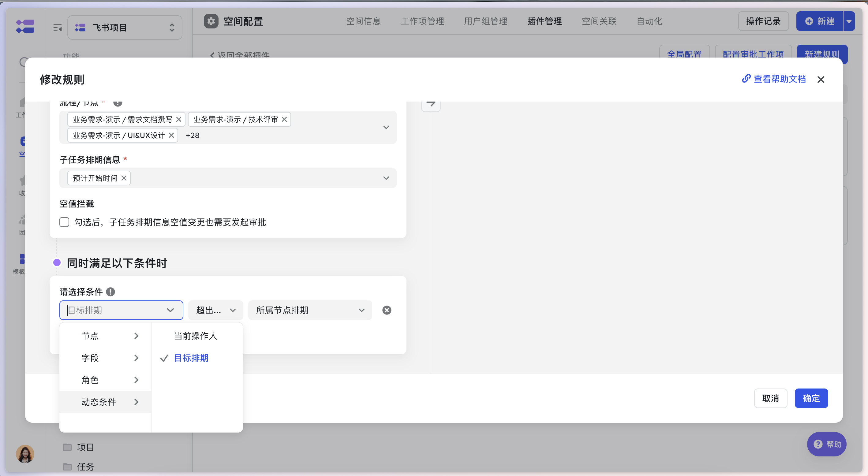The height and width of the screenshot is (476, 868).
Task: Open the 所属节点排期 value dropdown
Action: [x=310, y=310]
